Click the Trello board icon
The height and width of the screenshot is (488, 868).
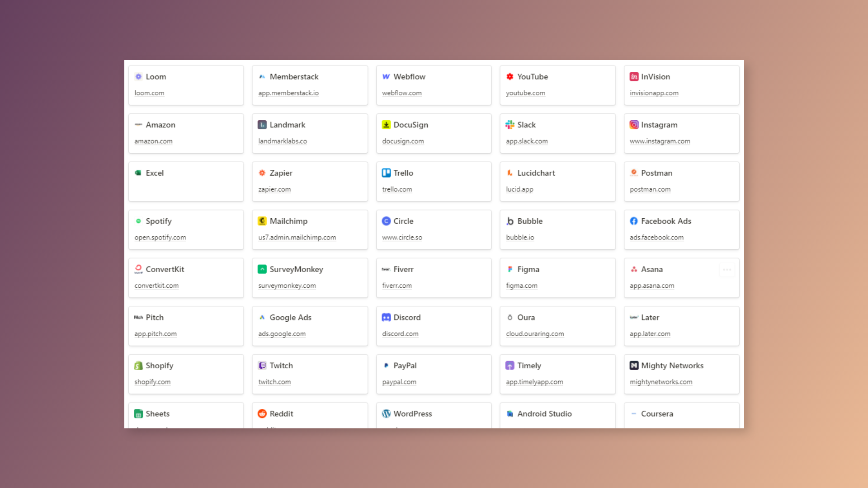pyautogui.click(x=386, y=173)
